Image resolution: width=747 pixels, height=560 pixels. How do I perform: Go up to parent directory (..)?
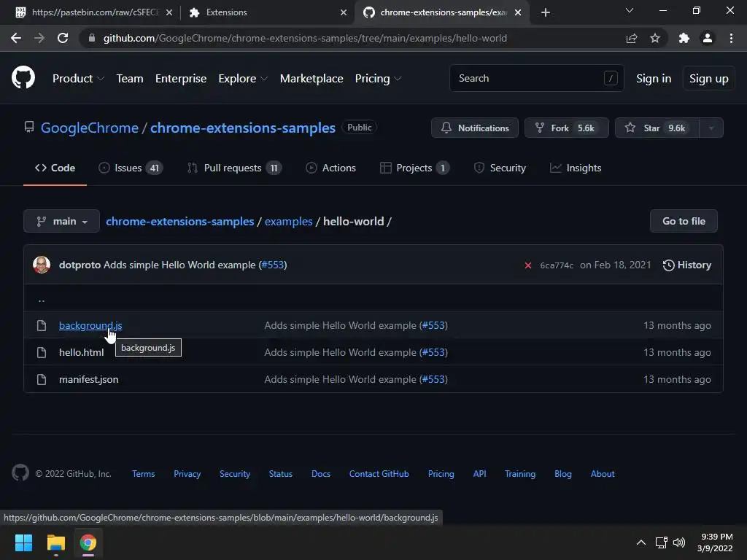[x=42, y=299]
